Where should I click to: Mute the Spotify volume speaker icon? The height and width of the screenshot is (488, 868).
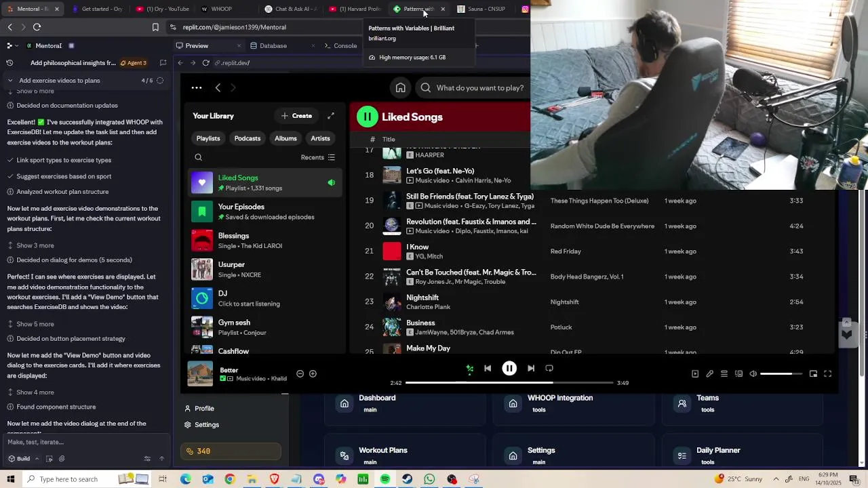tap(753, 373)
